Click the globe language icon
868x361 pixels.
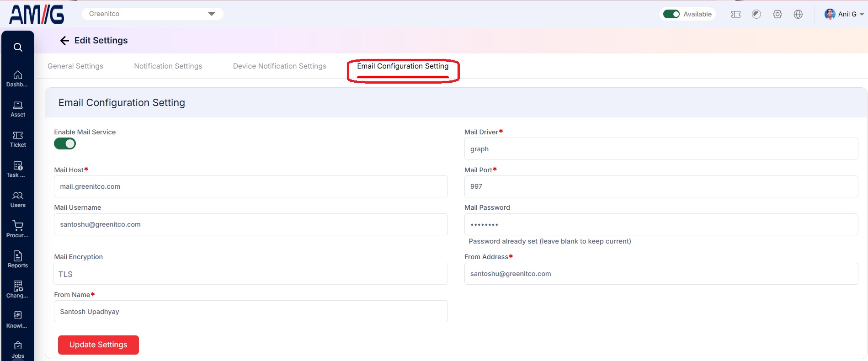point(798,14)
